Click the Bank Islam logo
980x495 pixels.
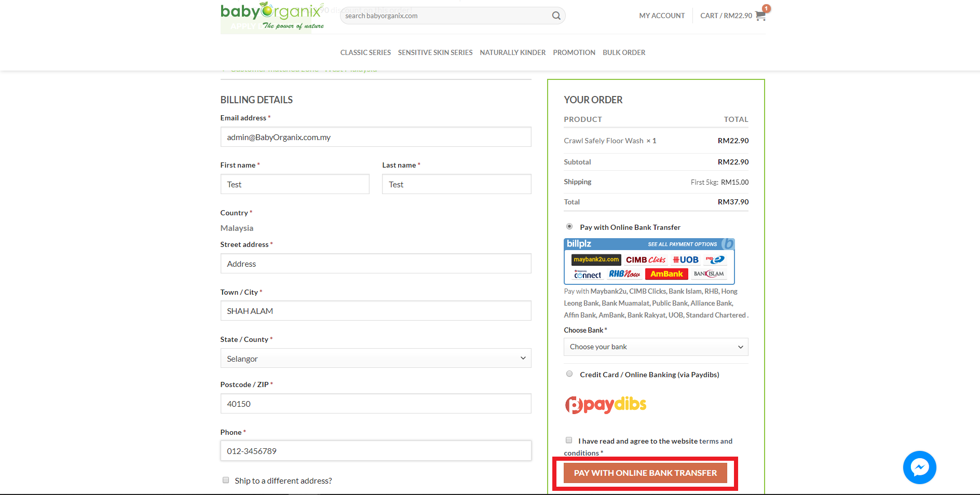[709, 274]
